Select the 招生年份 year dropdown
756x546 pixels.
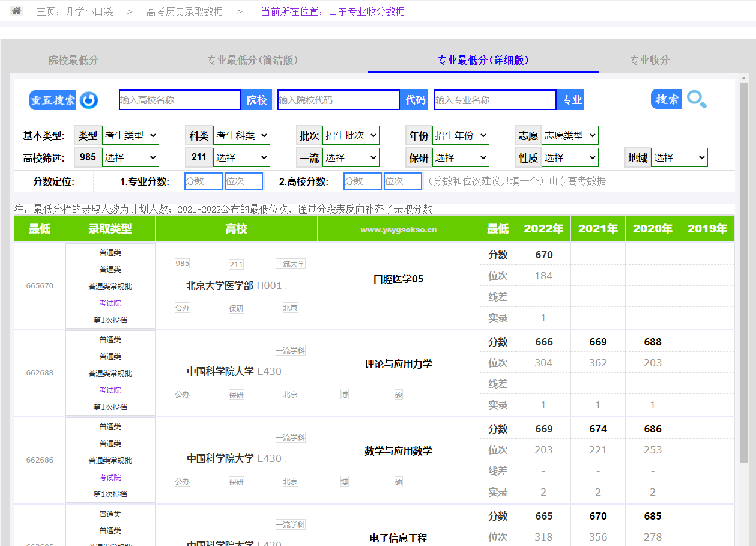coord(461,136)
